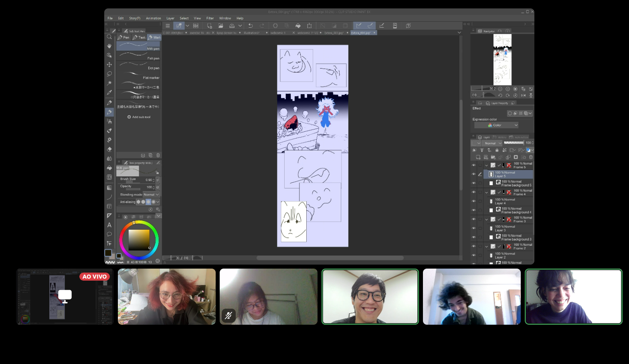This screenshot has height=364, width=629.
Task: Select the Text tool (letter A)
Action: (109, 225)
